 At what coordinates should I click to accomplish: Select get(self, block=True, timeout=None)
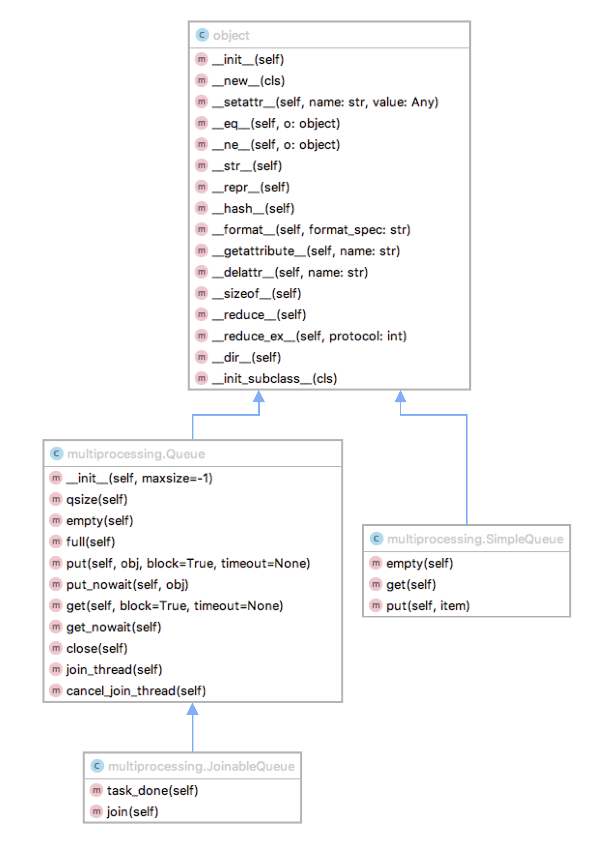click(x=175, y=606)
